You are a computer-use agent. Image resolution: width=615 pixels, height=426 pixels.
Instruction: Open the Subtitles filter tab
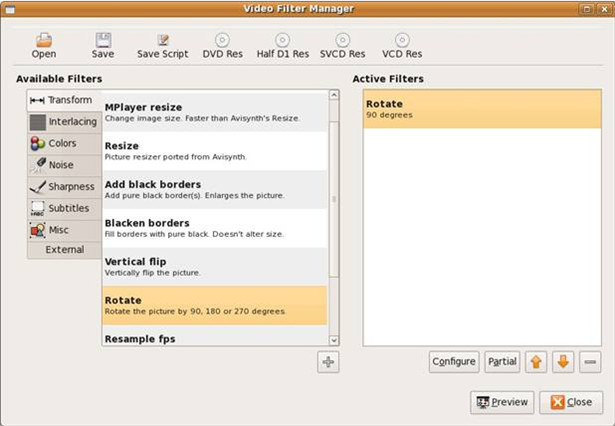[x=65, y=208]
